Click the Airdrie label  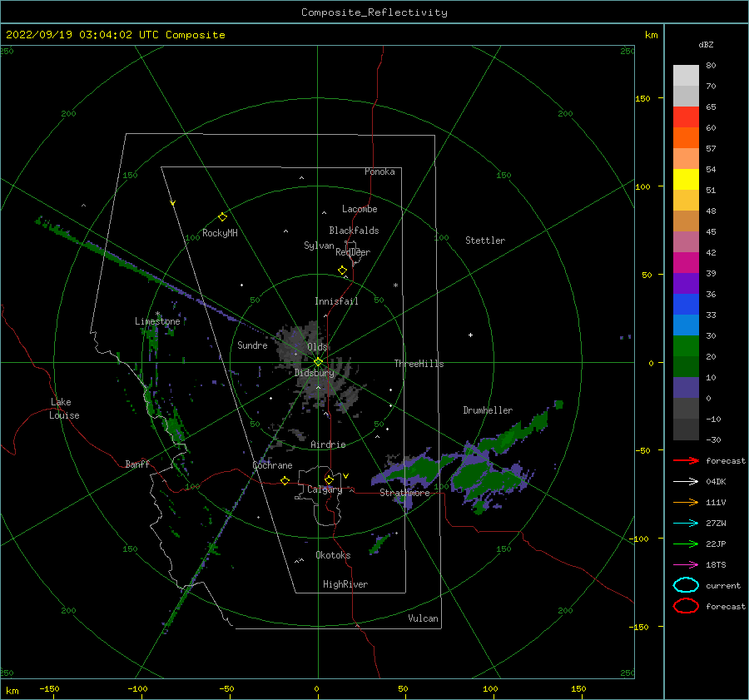pos(328,444)
